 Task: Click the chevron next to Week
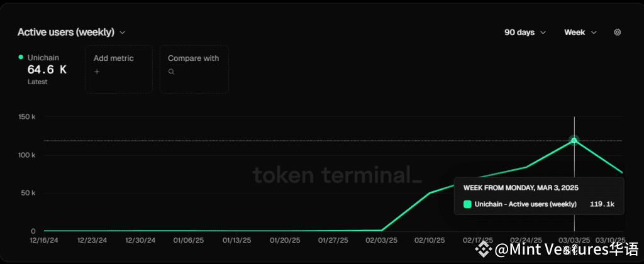pos(593,33)
